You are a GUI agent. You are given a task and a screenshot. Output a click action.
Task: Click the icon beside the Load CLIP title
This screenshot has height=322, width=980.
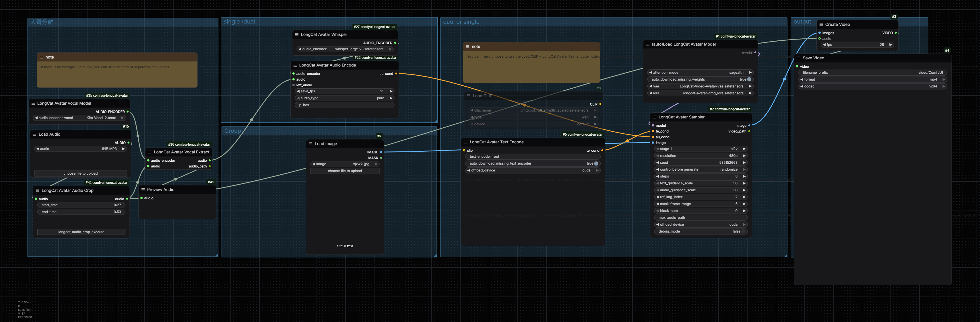click(x=469, y=96)
